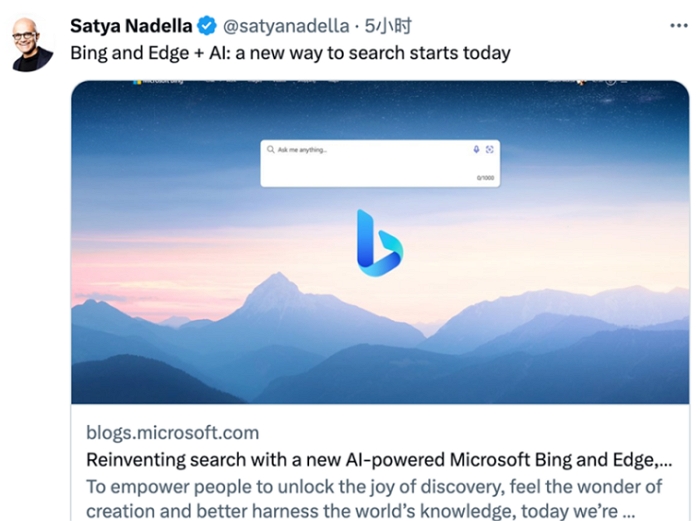
Task: Click the blue verified badge icon
Action: point(207,24)
